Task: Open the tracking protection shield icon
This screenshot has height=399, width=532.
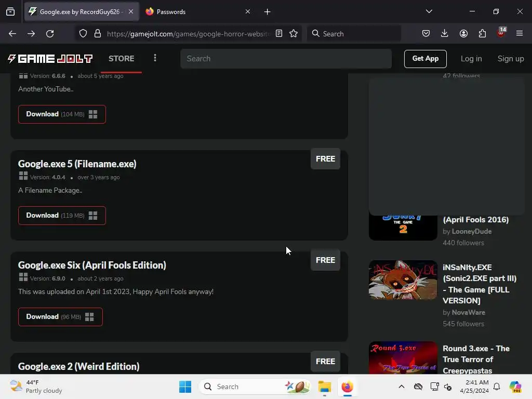Action: [83, 34]
